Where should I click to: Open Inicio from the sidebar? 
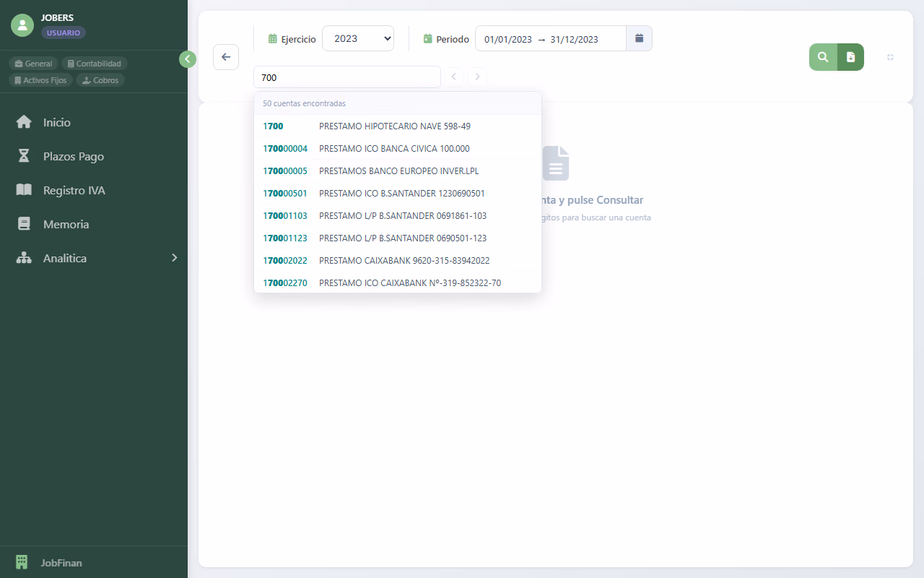point(56,122)
